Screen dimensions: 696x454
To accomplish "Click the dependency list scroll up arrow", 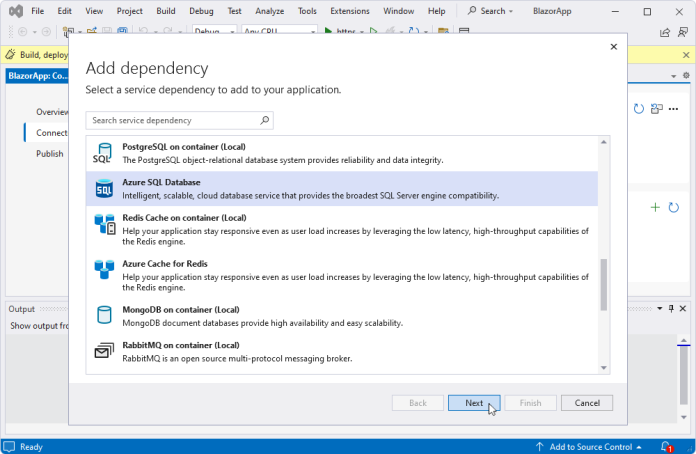I will [604, 142].
